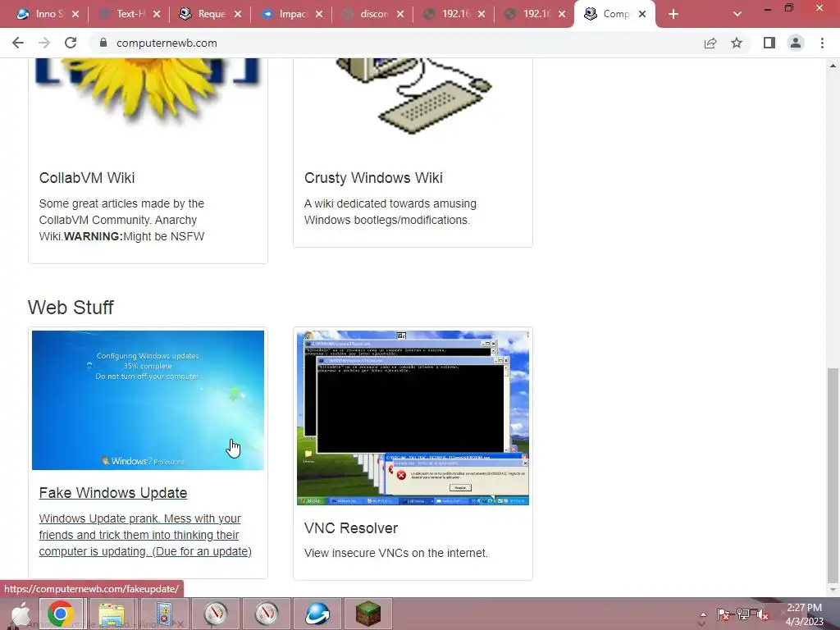This screenshot has width=840, height=630.
Task: Click the 'Web Stuff' section heading
Action: [71, 308]
